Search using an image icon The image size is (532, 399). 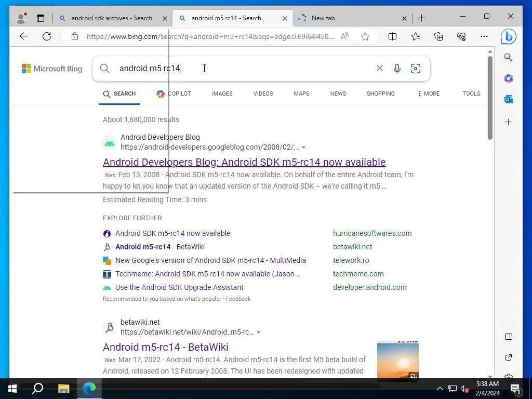click(416, 69)
